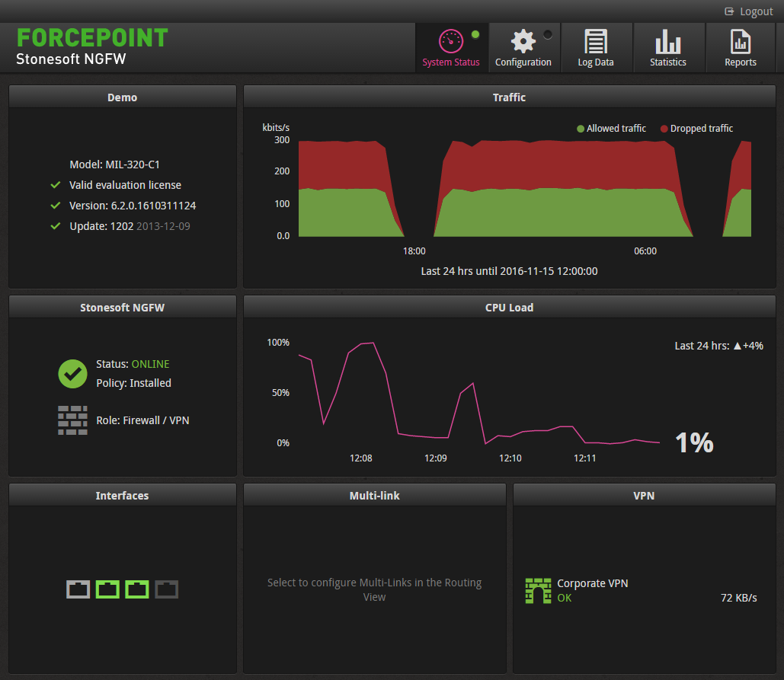The height and width of the screenshot is (680, 784).
Task: Select the third green interface port icon
Action: (137, 589)
